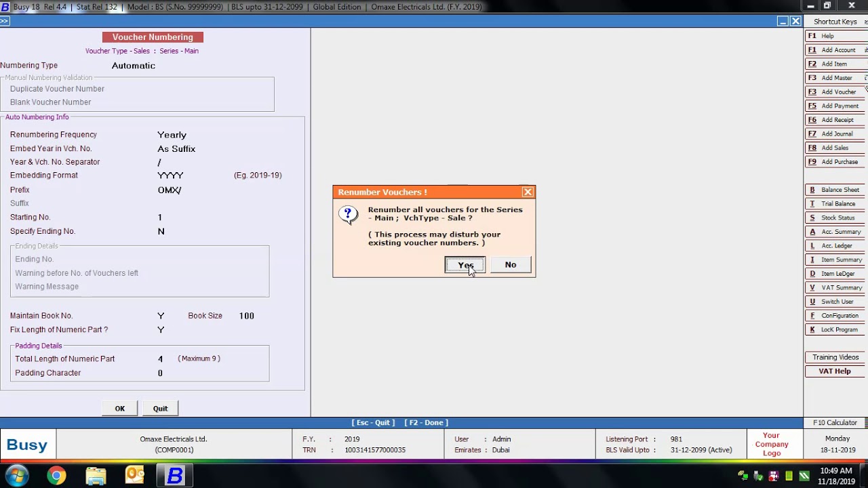
Task: Open Lock Program shortcut
Action: click(x=835, y=329)
